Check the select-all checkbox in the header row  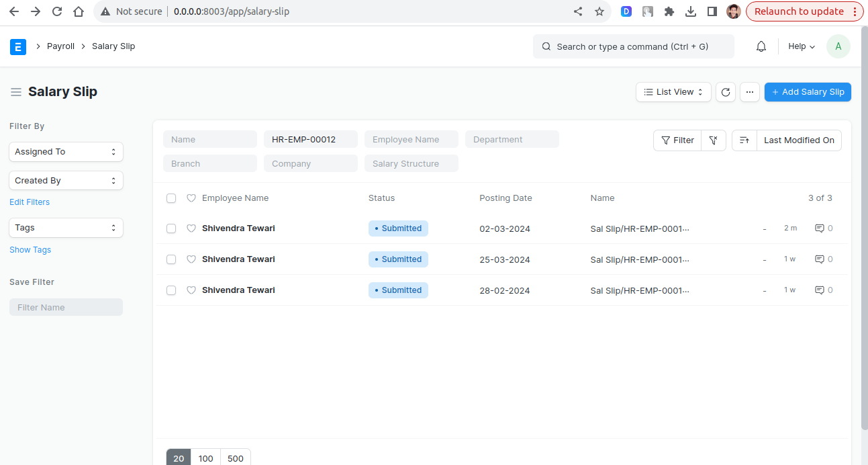(x=171, y=198)
